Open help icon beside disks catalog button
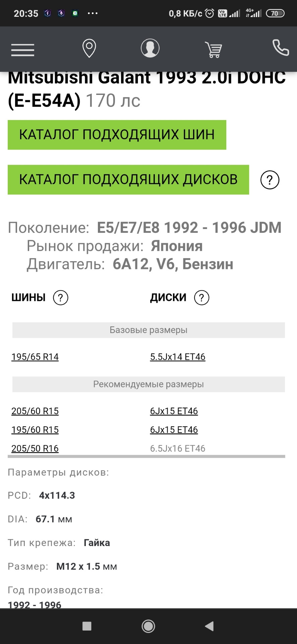Viewport: 297px width, 644px height. tap(270, 180)
